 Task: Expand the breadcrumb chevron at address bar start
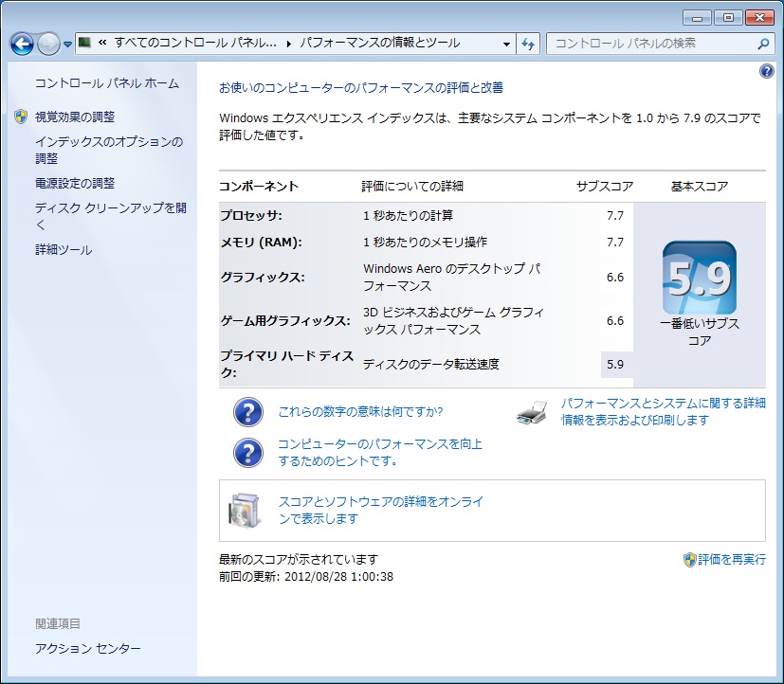click(x=101, y=44)
